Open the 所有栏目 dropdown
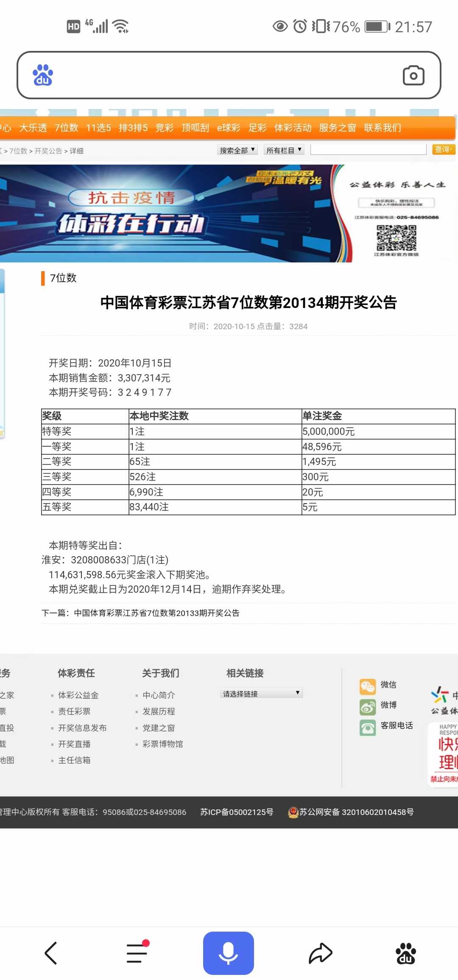Screen dimensions: 458x980 (284, 150)
